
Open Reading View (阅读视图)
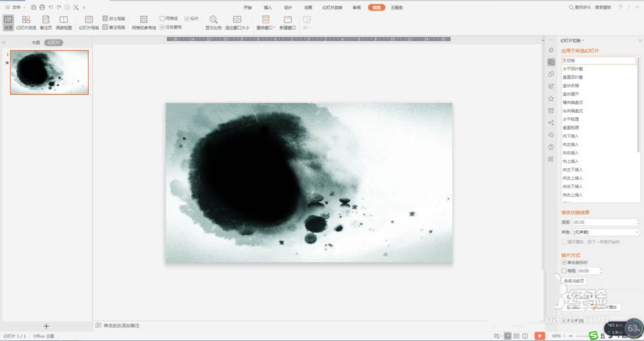(64, 23)
